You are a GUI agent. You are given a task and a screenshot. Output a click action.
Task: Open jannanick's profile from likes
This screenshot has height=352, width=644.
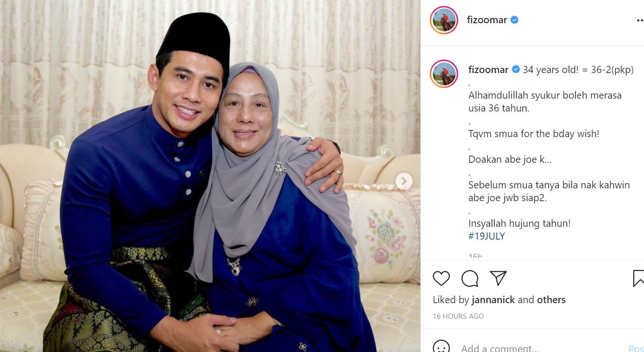pos(494,300)
